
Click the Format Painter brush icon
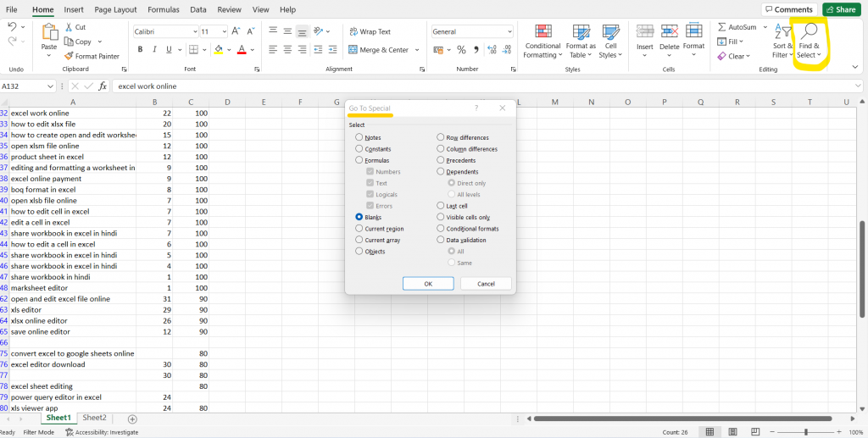(x=69, y=56)
